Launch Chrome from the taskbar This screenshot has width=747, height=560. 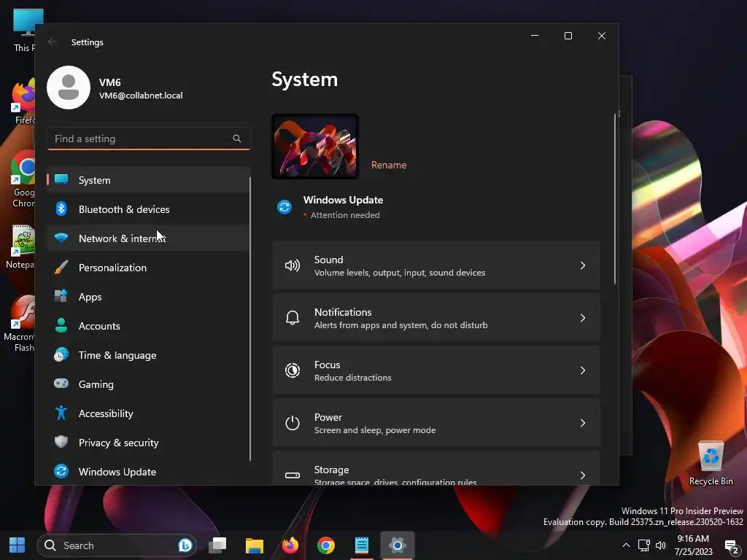[x=326, y=545]
